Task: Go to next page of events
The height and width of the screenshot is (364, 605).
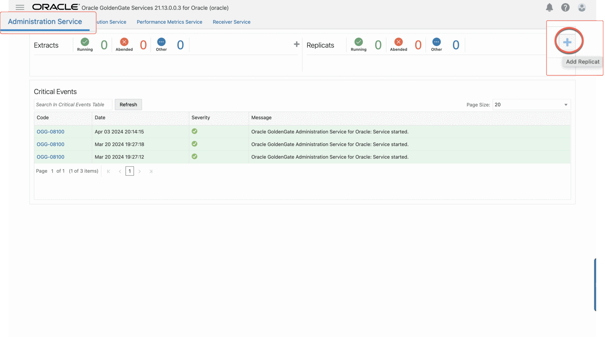Action: 140,171
